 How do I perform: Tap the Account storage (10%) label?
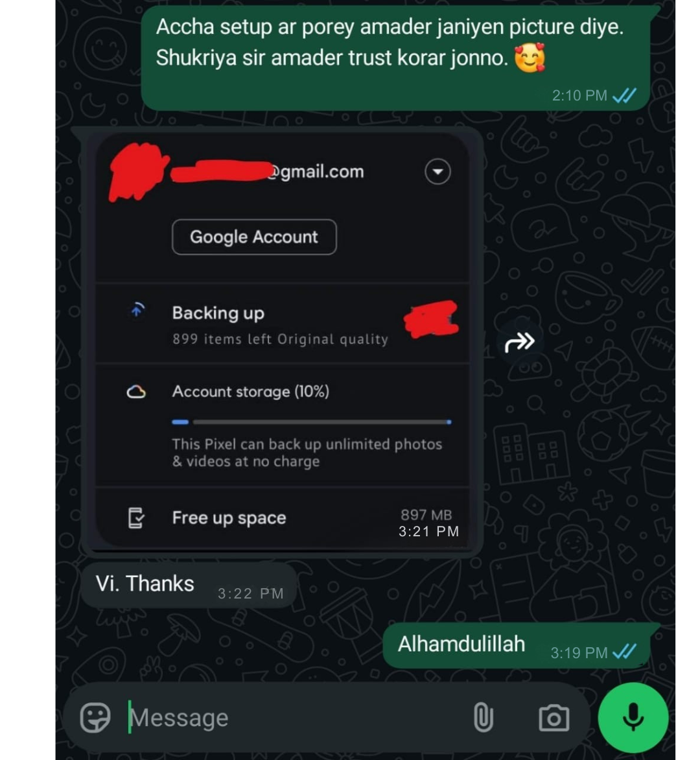(250, 392)
